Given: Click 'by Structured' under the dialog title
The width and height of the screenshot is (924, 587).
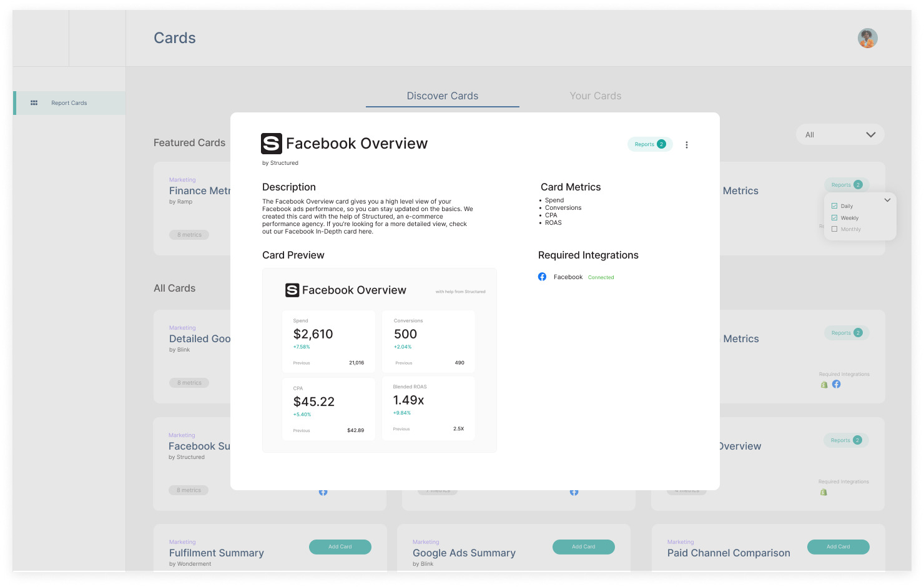Looking at the screenshot, I should click(280, 163).
